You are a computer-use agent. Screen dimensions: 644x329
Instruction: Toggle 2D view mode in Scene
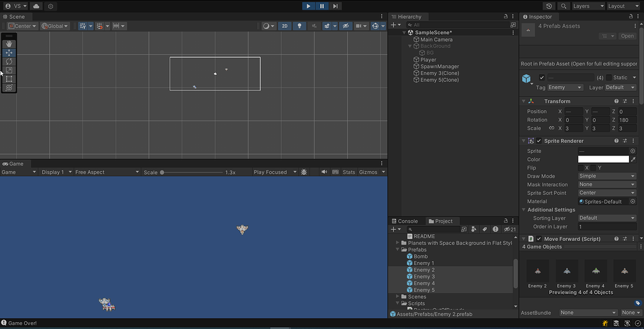284,26
